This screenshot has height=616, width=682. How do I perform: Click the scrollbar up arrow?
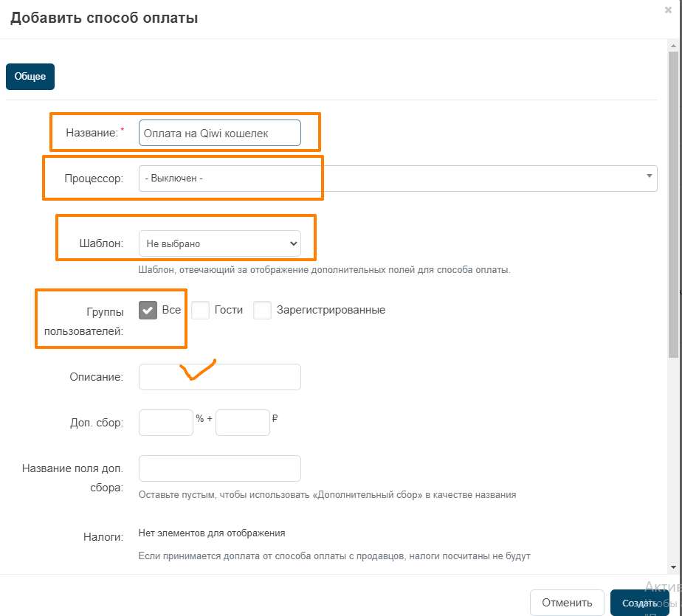pyautogui.click(x=673, y=45)
